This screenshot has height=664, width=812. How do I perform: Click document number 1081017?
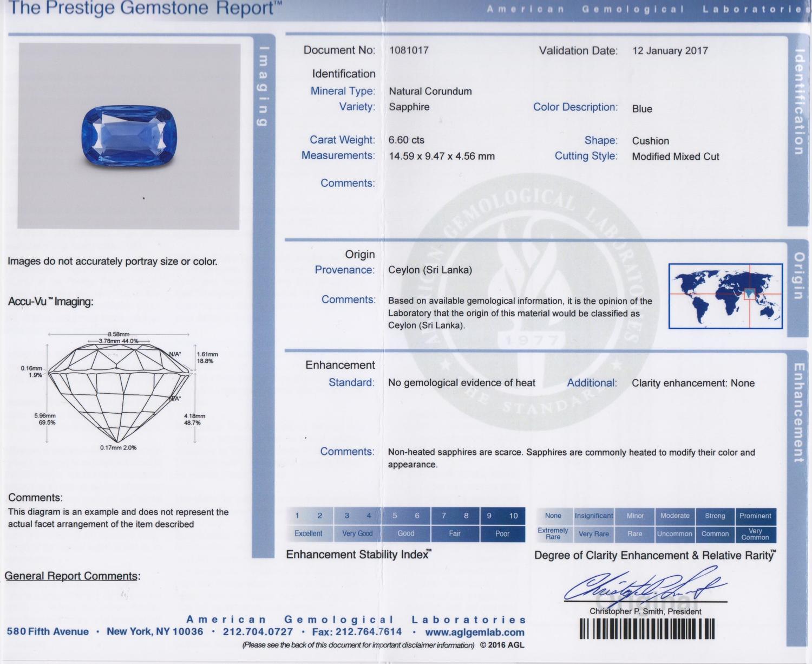(409, 50)
